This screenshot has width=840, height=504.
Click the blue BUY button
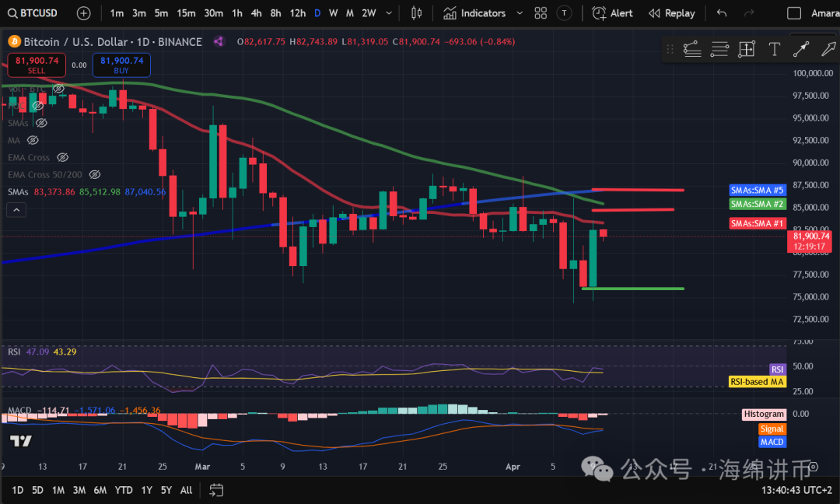point(121,65)
